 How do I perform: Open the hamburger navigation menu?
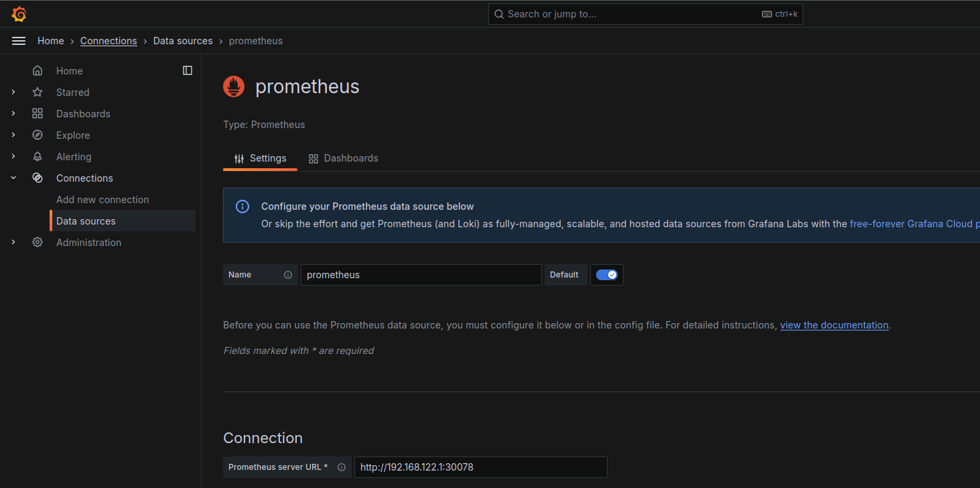click(19, 41)
